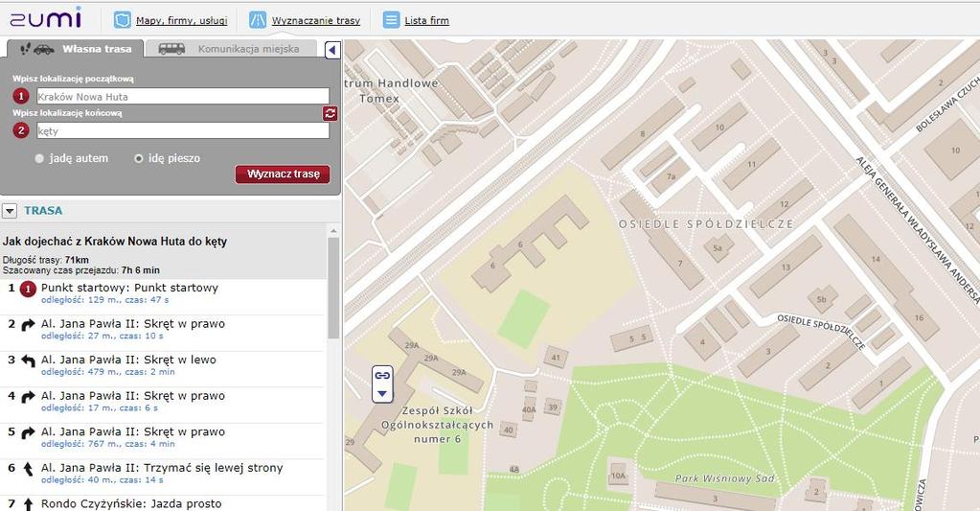Open the Wyznaczanie trasy link
The image size is (980, 511).
click(x=315, y=21)
